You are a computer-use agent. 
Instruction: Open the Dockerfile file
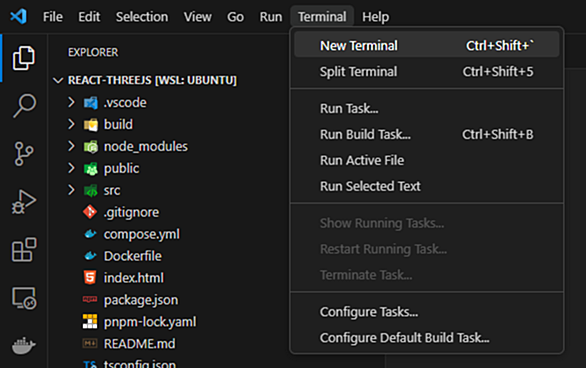133,256
